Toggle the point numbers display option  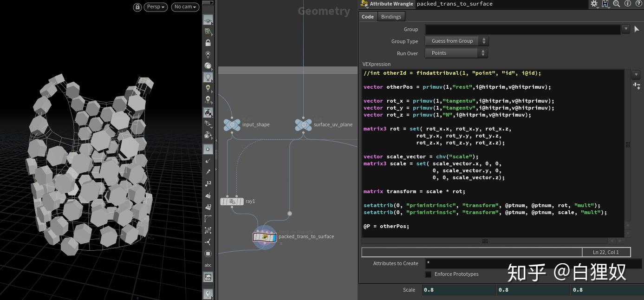208,183
